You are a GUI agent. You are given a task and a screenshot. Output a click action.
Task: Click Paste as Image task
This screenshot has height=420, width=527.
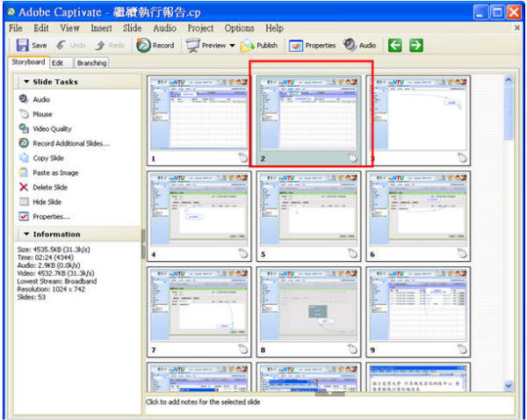click(x=48, y=173)
